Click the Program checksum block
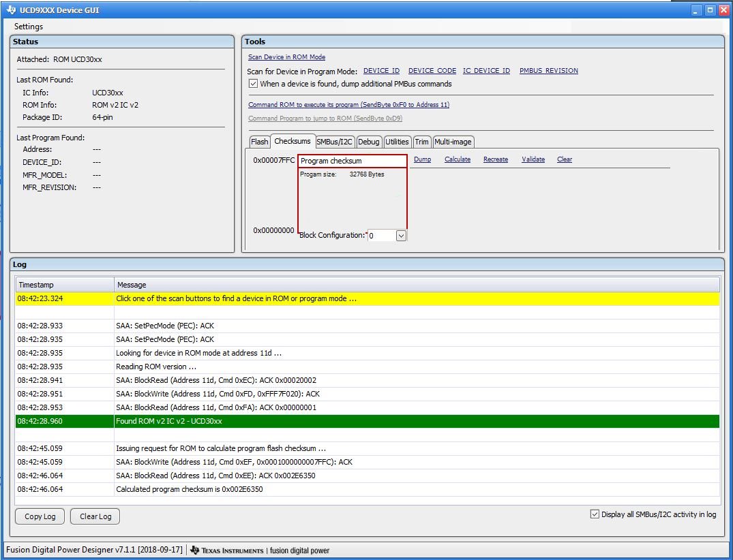 pyautogui.click(x=352, y=161)
